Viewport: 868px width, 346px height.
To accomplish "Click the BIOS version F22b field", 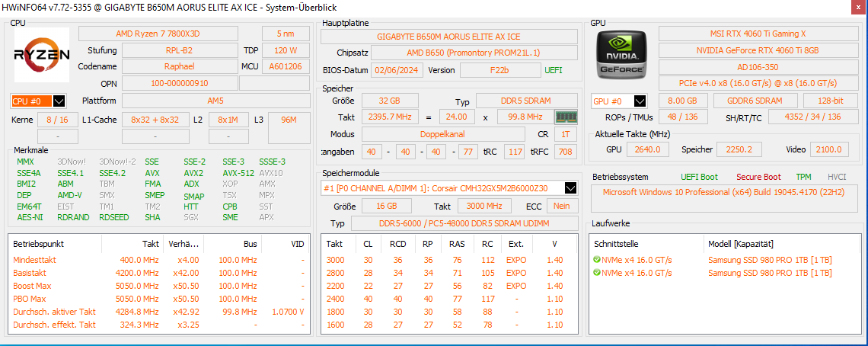I will [500, 70].
